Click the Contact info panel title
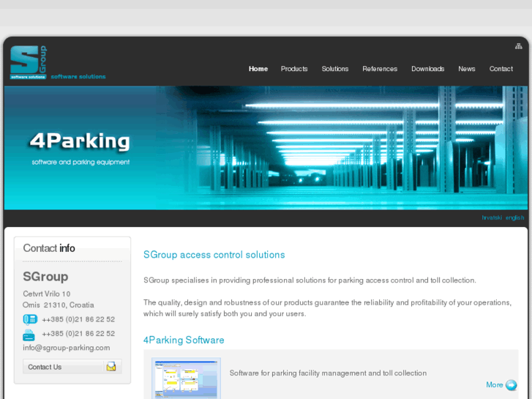The image size is (532, 399). [49, 248]
